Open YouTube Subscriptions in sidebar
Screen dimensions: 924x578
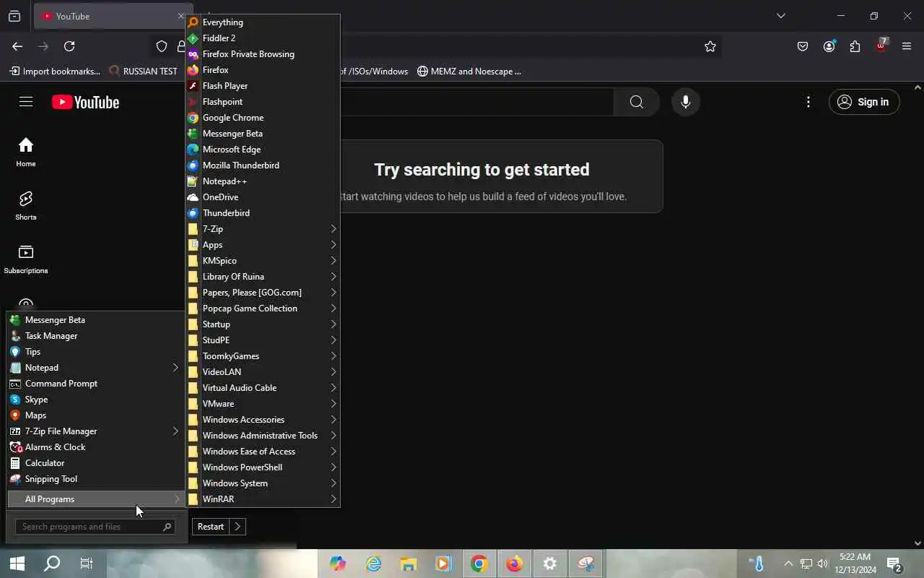point(26,259)
